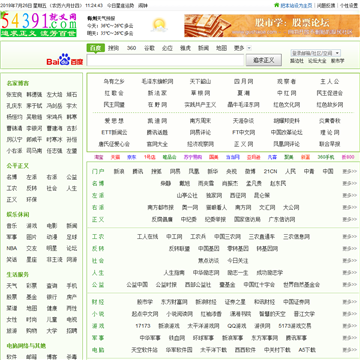
Task: Open the 红歌会 site link
Action: coord(114,93)
